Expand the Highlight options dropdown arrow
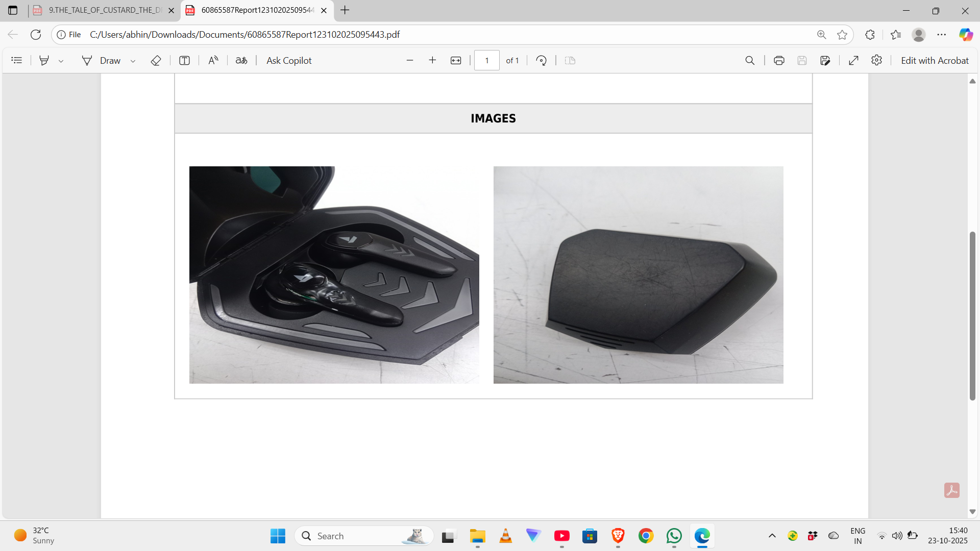 click(61, 61)
